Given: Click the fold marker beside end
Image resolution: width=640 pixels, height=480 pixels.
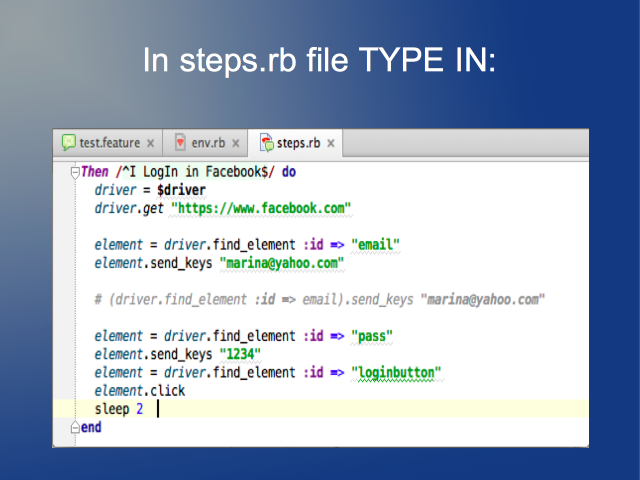Looking at the screenshot, I should (x=75, y=427).
